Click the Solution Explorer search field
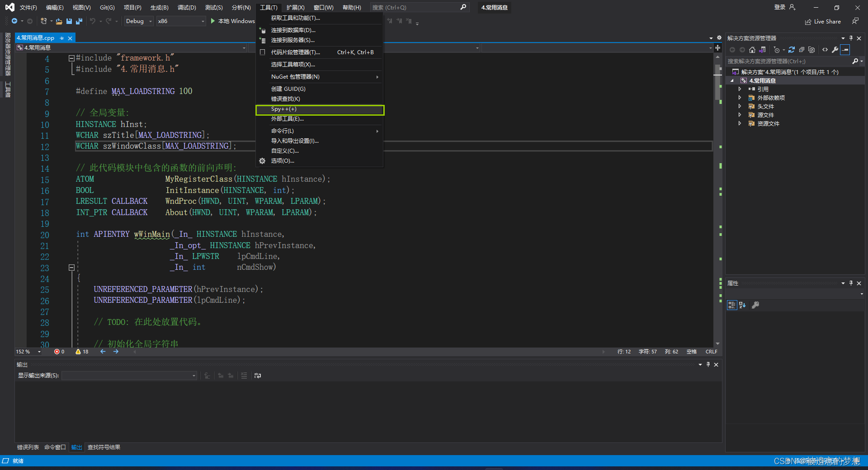This screenshot has width=868, height=470. click(789, 61)
